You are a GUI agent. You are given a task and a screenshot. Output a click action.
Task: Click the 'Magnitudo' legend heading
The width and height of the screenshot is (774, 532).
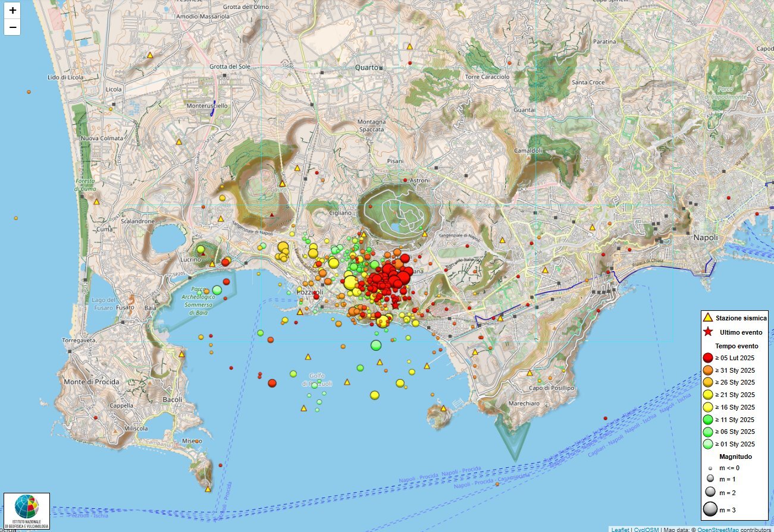(735, 457)
